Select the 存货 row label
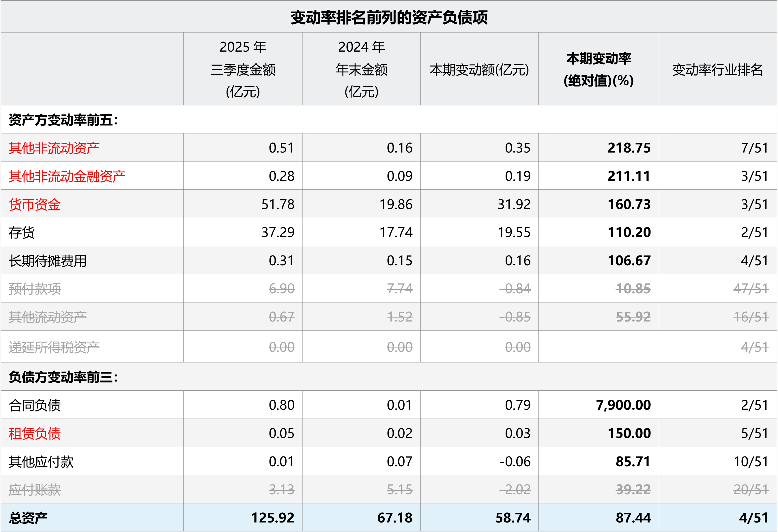 [x=22, y=232]
